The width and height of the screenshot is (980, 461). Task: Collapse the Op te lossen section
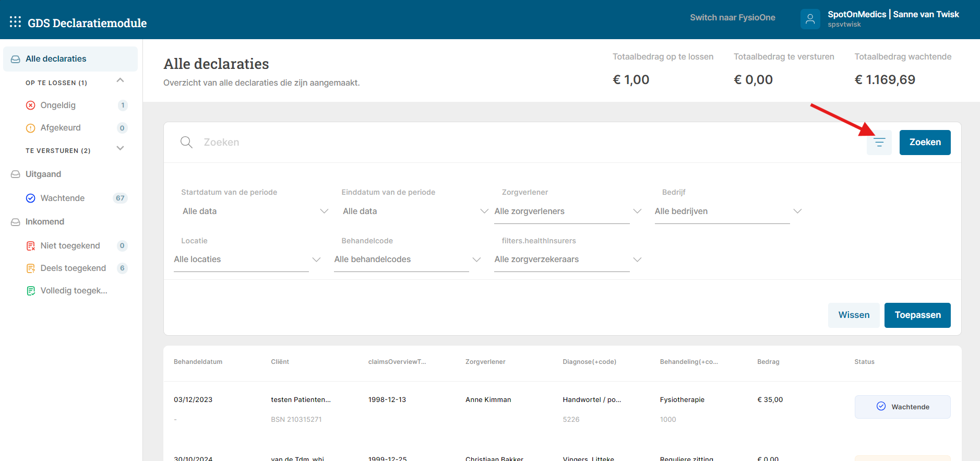point(120,81)
